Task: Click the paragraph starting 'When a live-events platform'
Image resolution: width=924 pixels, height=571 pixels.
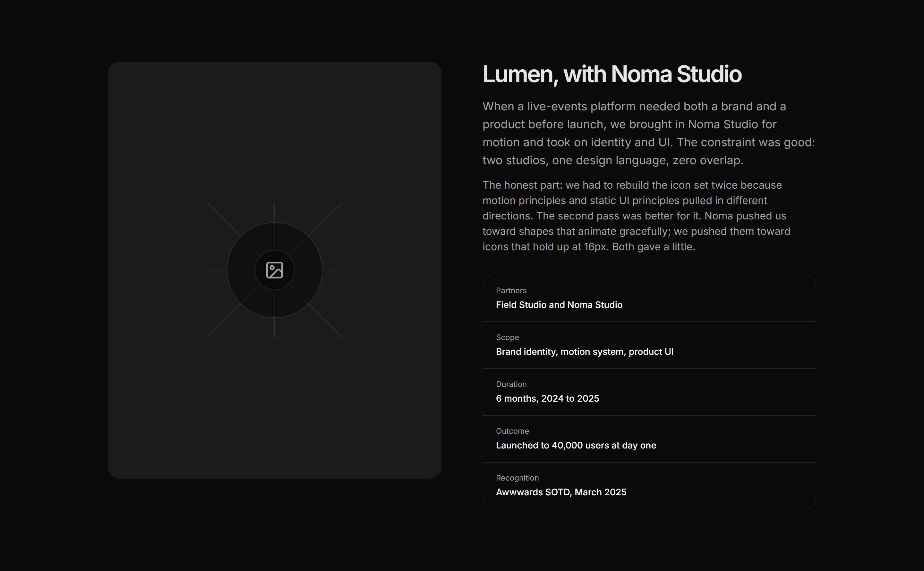Action: click(x=649, y=133)
